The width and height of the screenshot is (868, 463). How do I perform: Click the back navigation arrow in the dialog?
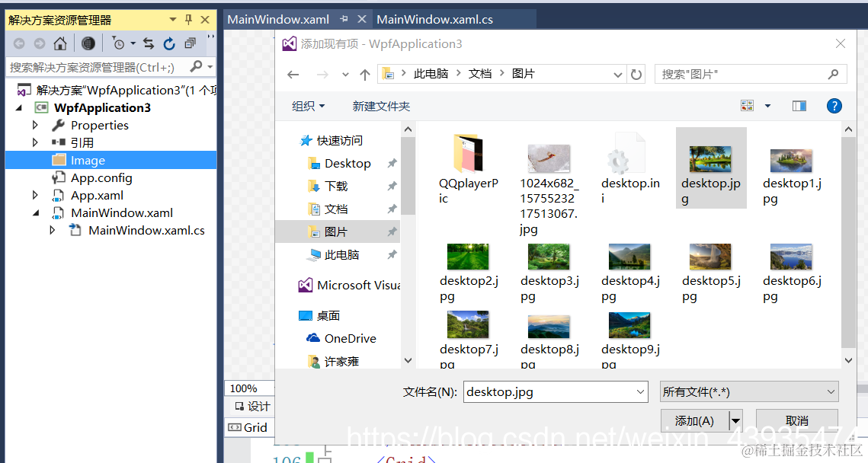(293, 73)
